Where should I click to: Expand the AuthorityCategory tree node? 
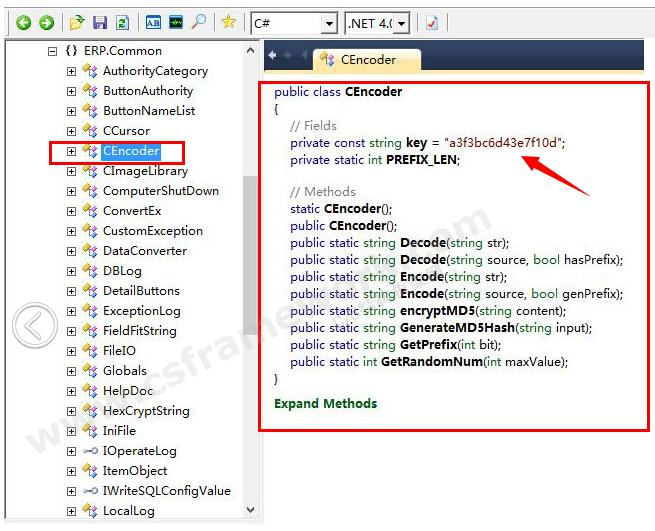coord(71,71)
